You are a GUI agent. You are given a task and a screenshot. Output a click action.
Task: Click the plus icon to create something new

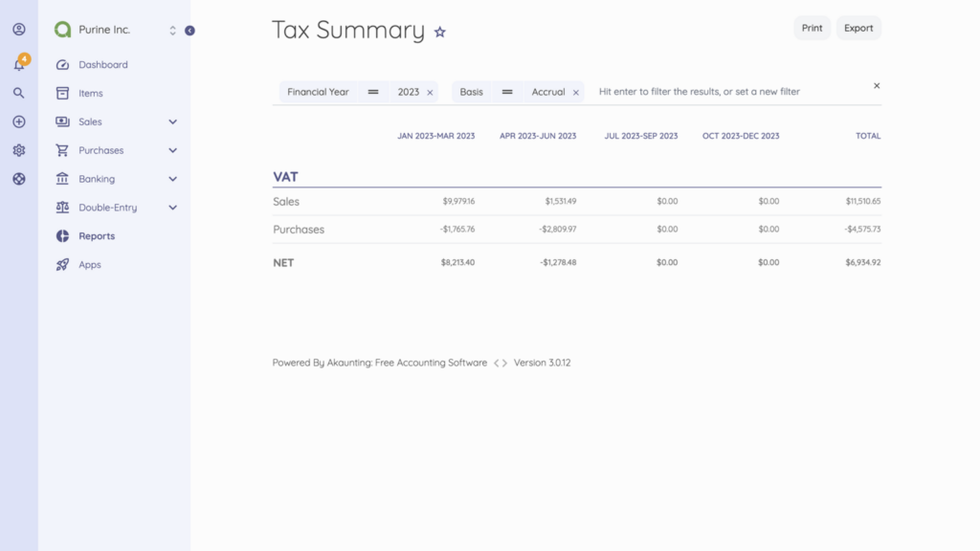18,121
